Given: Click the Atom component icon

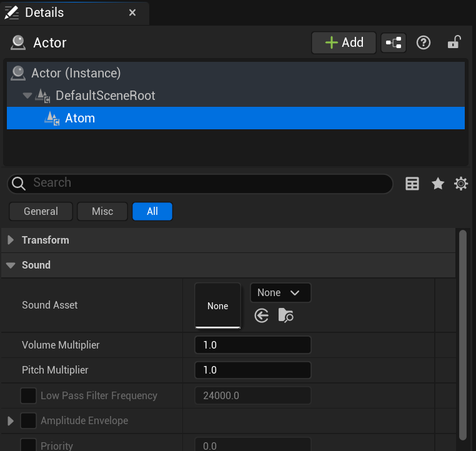Looking at the screenshot, I should pyautogui.click(x=52, y=118).
